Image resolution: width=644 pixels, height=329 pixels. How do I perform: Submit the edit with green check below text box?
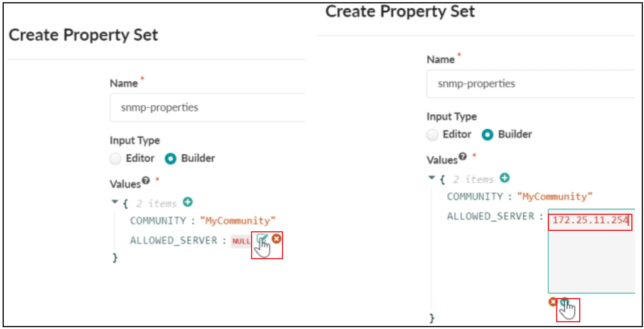point(564,302)
